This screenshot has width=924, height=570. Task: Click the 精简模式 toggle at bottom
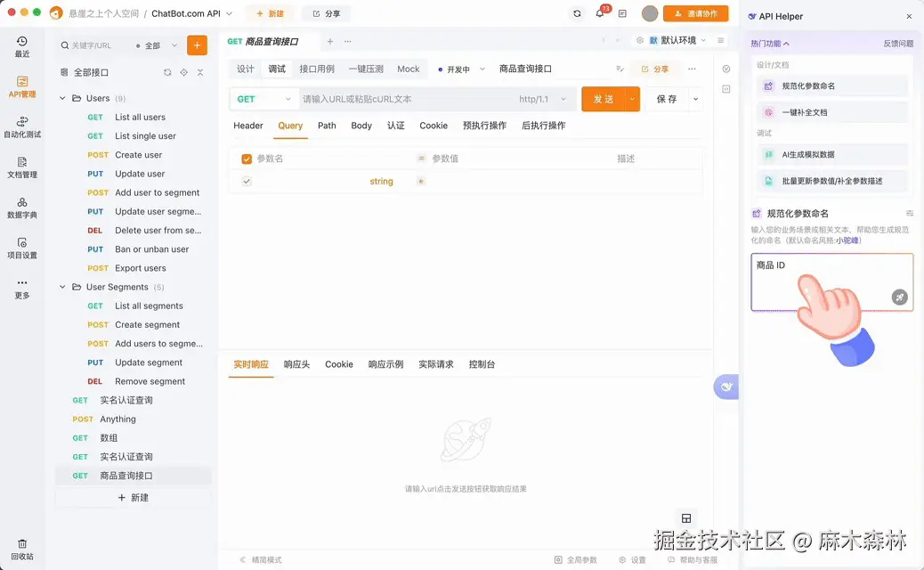pos(261,560)
